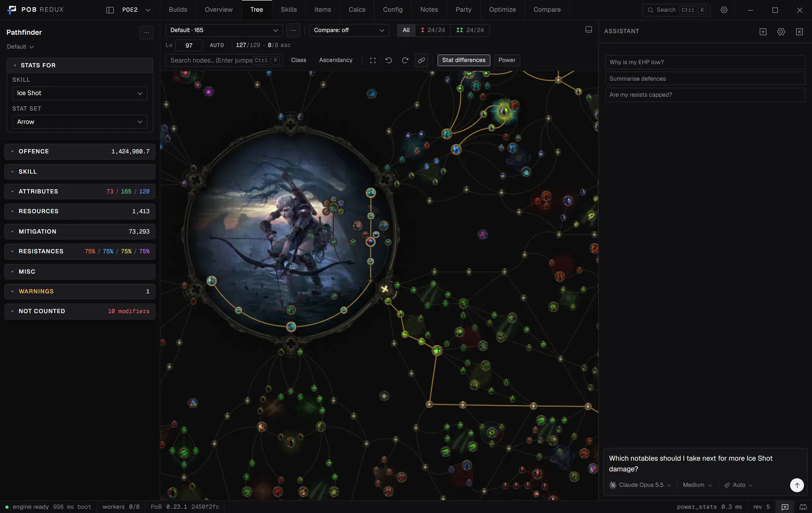Viewport: 812px width, 513px height.
Task: Switch to Power display mode
Action: click(x=507, y=60)
